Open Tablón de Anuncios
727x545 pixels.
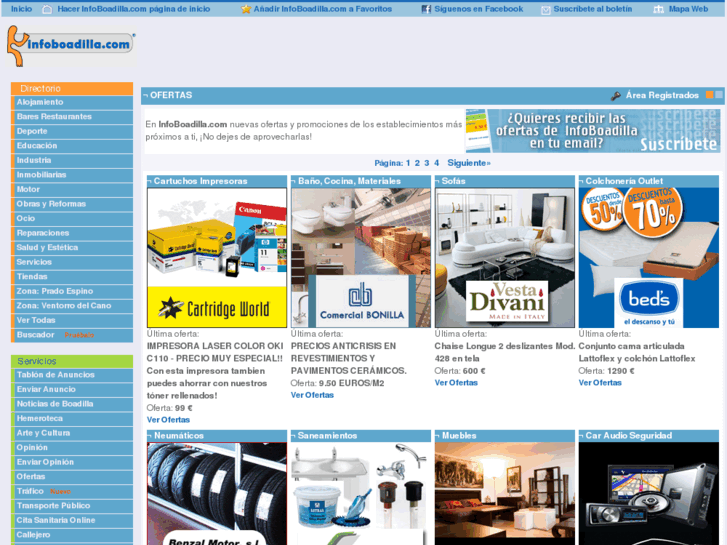coord(72,375)
